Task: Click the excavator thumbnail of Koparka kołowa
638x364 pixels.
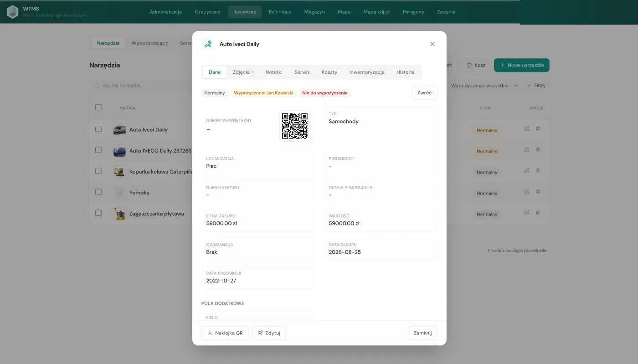Action: (119, 172)
